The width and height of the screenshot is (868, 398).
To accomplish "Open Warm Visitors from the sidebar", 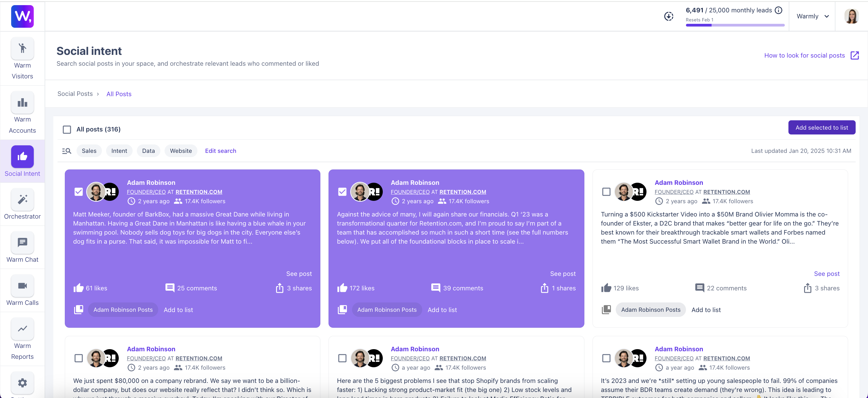I will (22, 58).
